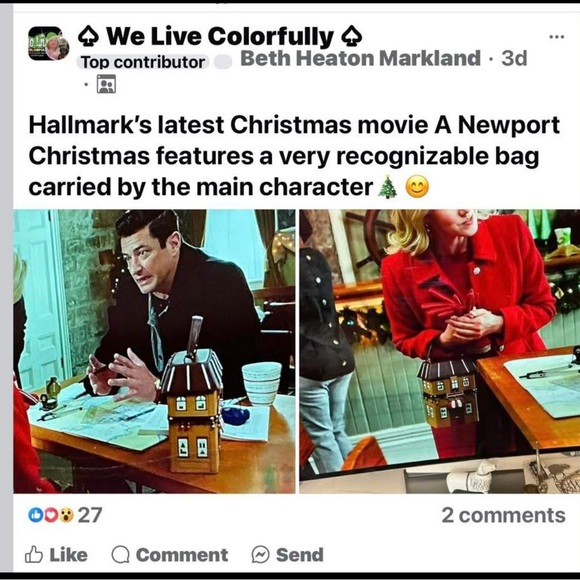Viewport: 580px width, 580px height.
Task: Click the Send button label
Action: [300, 554]
